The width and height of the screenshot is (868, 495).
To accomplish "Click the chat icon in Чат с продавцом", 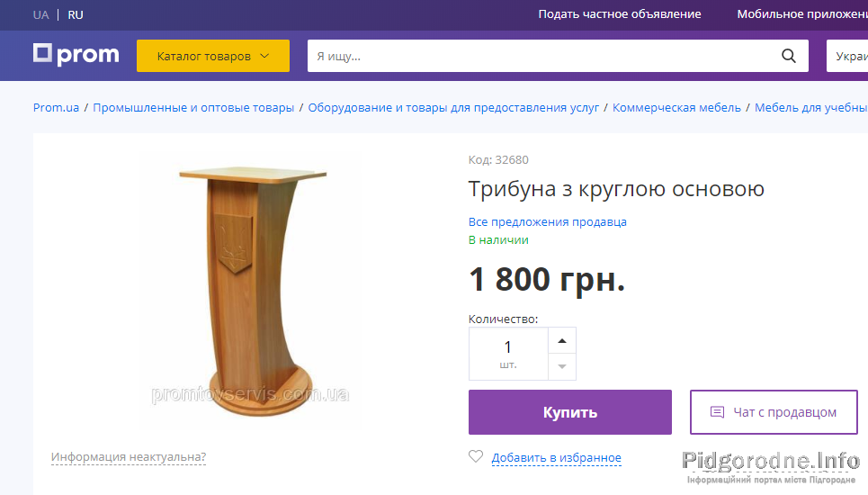I will (x=717, y=412).
